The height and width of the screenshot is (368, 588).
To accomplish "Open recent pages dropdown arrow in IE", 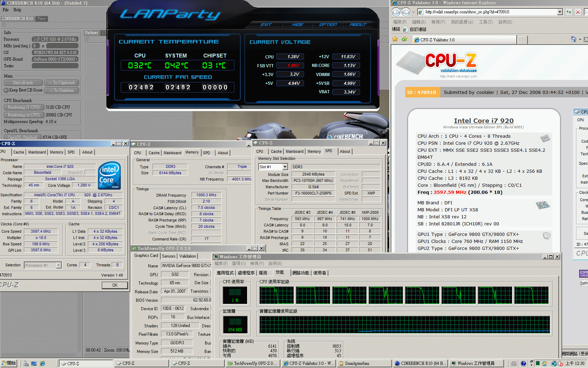I will click(x=413, y=12).
